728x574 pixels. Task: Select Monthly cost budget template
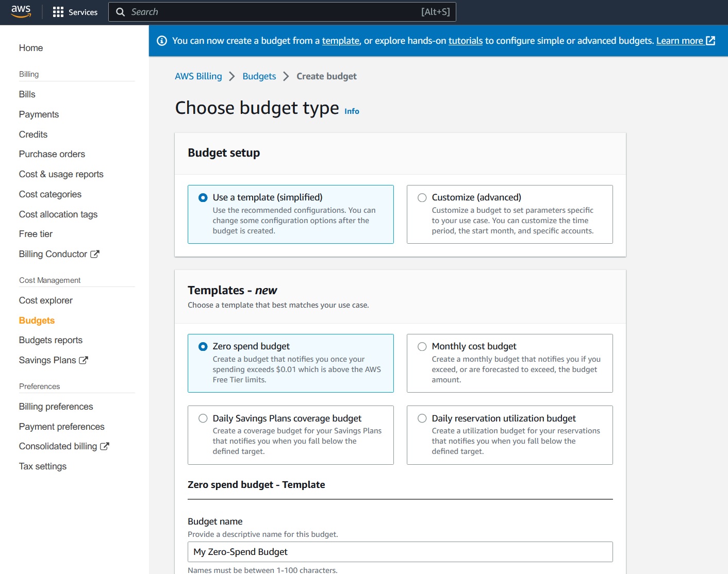422,346
